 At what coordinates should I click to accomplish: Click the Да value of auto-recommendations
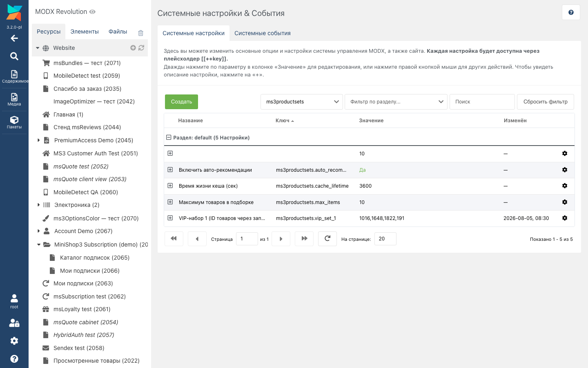[x=363, y=170]
